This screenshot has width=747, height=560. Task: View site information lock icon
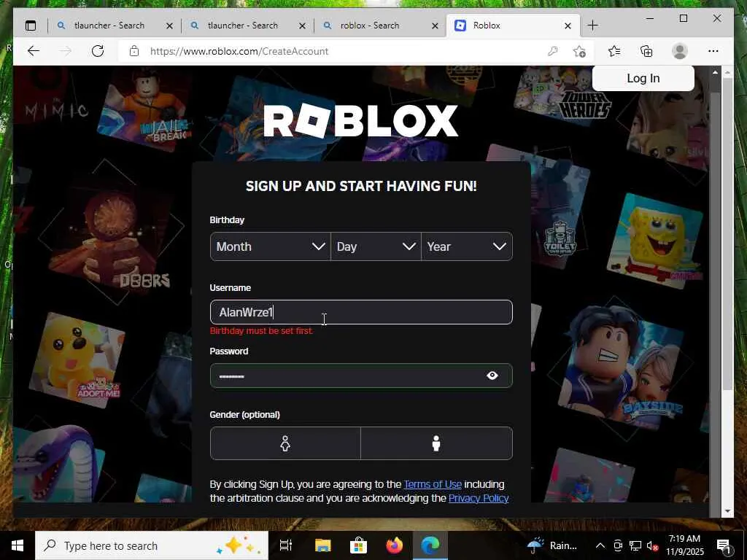pyautogui.click(x=134, y=51)
